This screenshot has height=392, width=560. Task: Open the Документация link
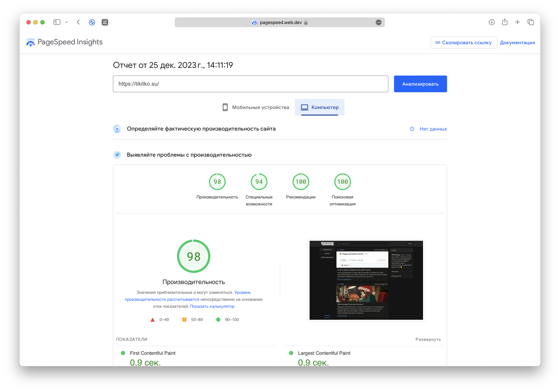pyautogui.click(x=517, y=42)
